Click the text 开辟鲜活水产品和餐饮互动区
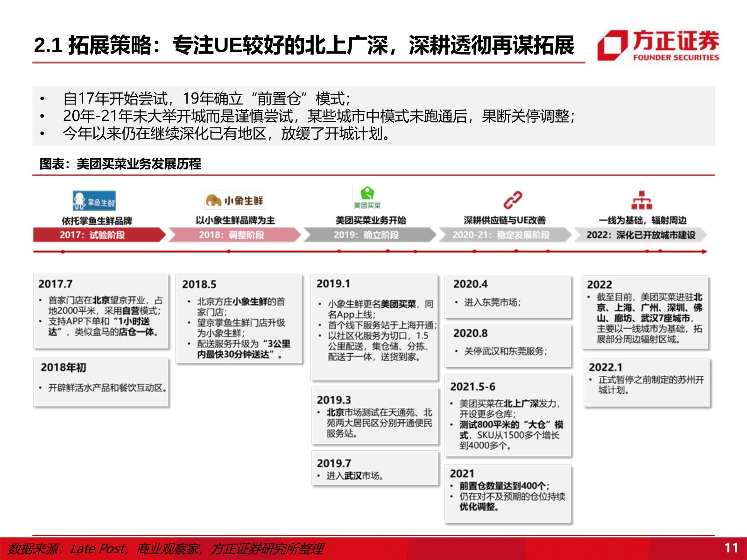Screen dimensions: 747x560 pos(108,388)
